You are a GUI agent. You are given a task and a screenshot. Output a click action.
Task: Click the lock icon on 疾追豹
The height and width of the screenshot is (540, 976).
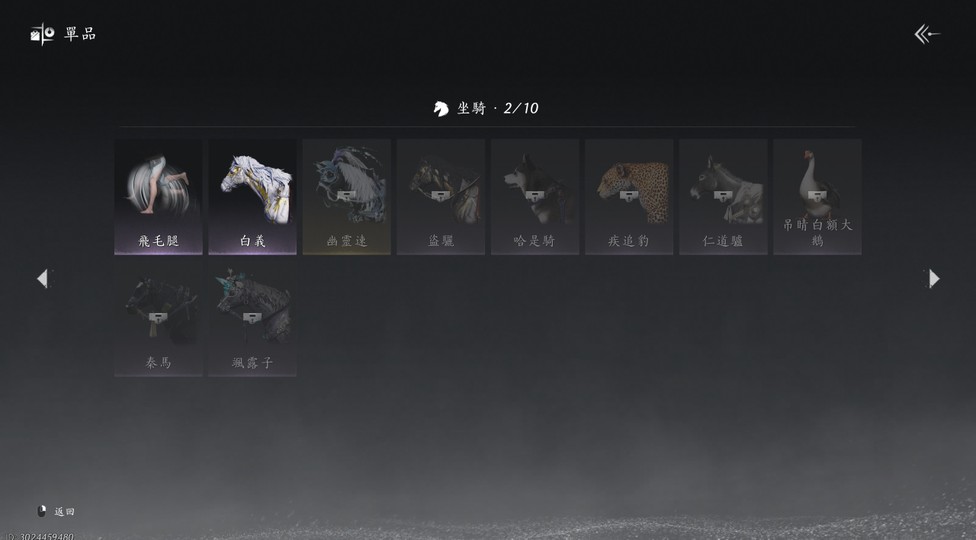pos(629,195)
